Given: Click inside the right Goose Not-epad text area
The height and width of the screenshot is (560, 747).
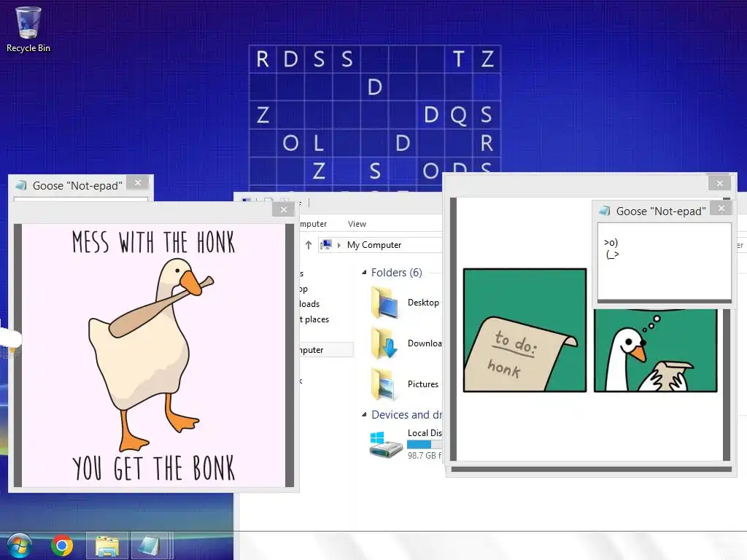Looking at the screenshot, I should pyautogui.click(x=665, y=261).
